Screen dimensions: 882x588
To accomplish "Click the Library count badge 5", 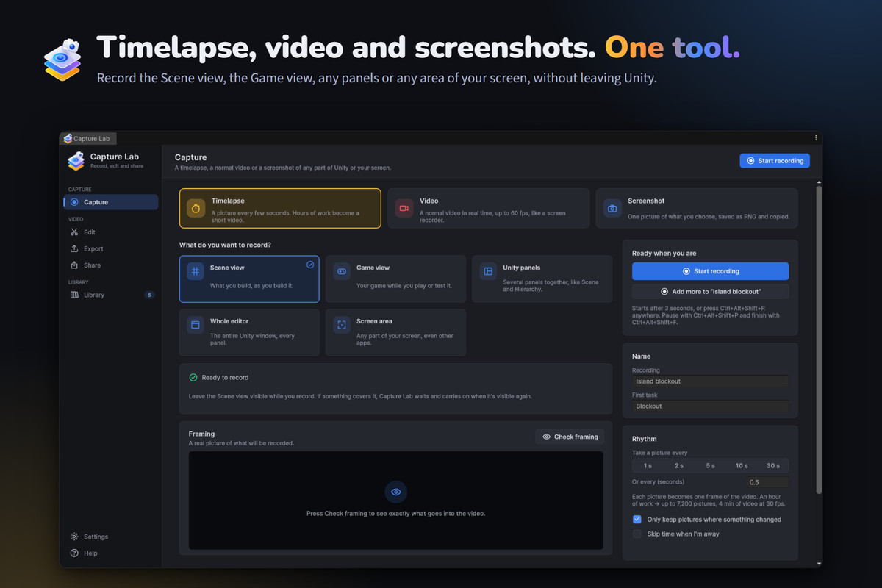I will pos(150,295).
